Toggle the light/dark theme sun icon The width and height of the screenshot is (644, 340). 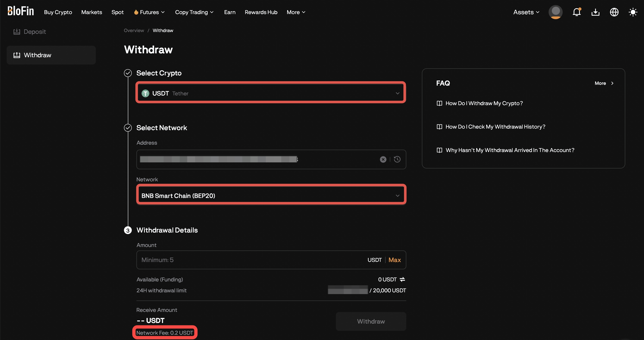click(x=633, y=12)
